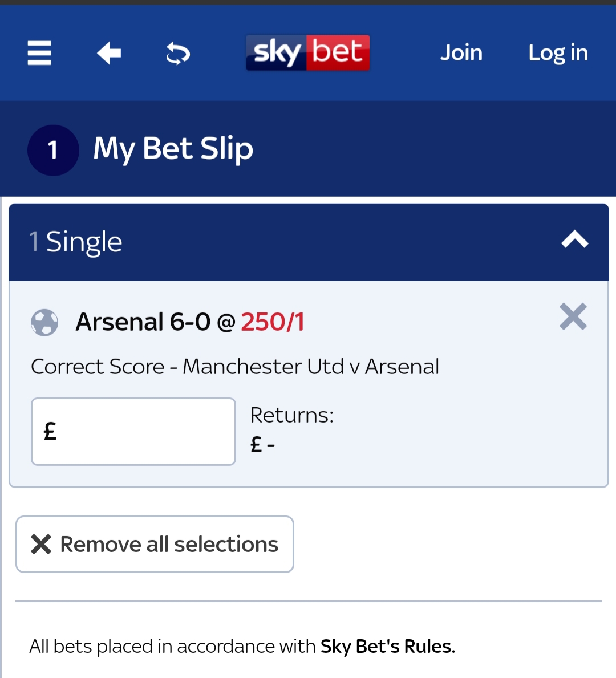This screenshot has height=678, width=616.
Task: Click the Sky Bet logo
Action: click(308, 53)
